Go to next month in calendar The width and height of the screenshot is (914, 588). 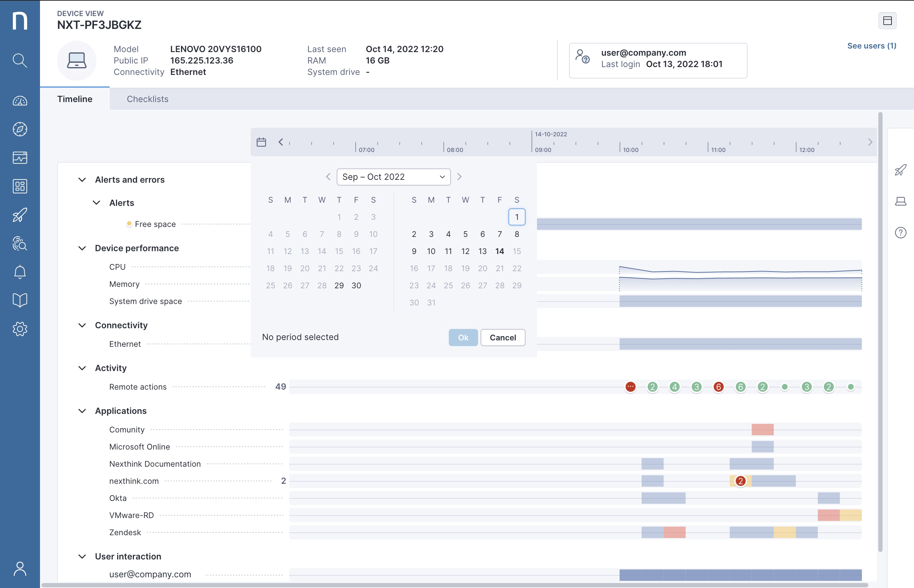pos(459,177)
